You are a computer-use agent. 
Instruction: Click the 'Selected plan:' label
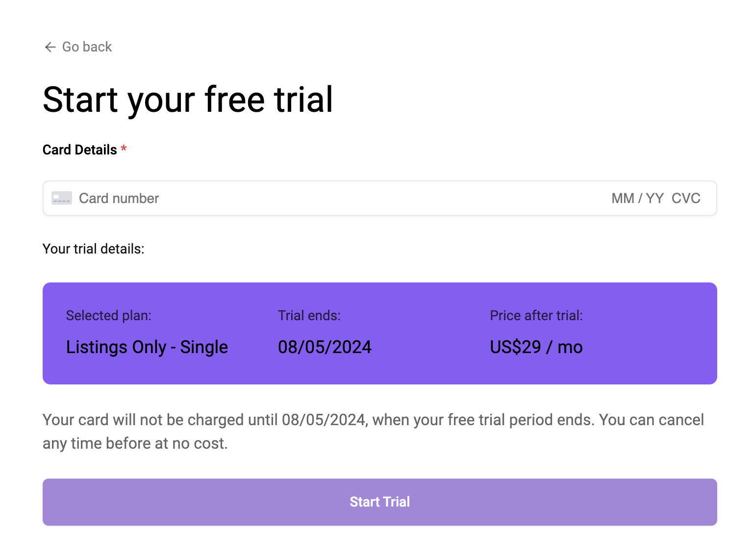[x=108, y=315]
